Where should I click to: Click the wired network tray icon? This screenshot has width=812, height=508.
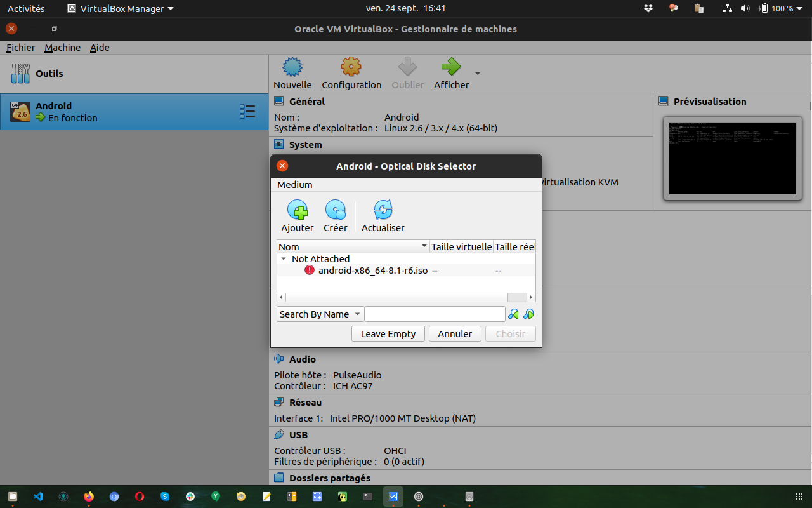pyautogui.click(x=727, y=8)
